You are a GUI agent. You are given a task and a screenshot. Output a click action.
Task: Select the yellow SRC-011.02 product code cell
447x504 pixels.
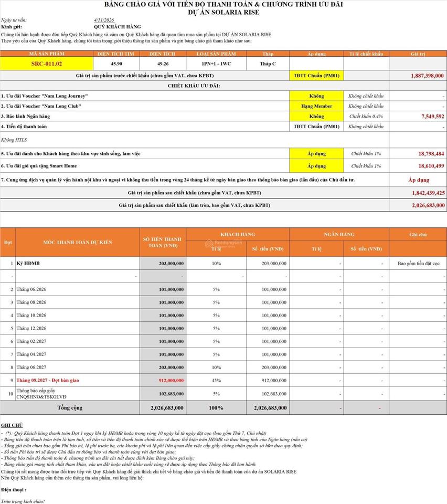coord(47,64)
